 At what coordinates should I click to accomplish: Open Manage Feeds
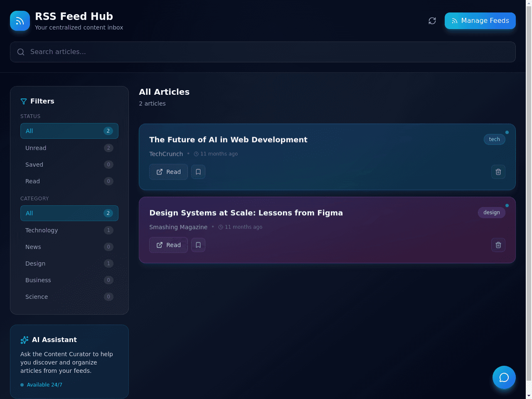point(480,21)
